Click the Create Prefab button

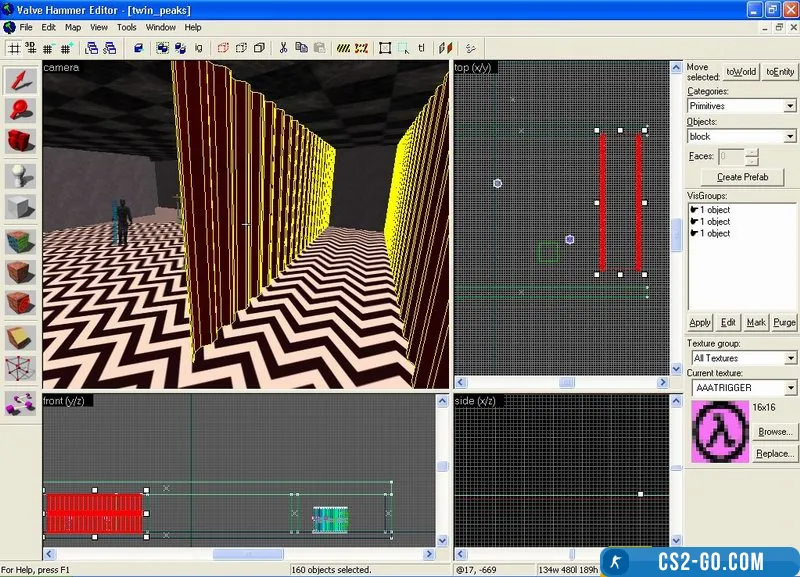click(x=742, y=177)
